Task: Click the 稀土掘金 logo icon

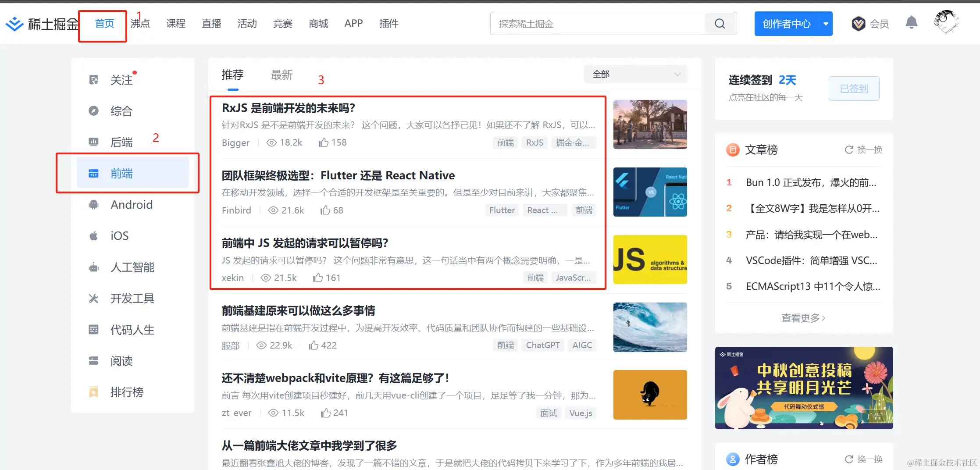Action: click(x=15, y=24)
